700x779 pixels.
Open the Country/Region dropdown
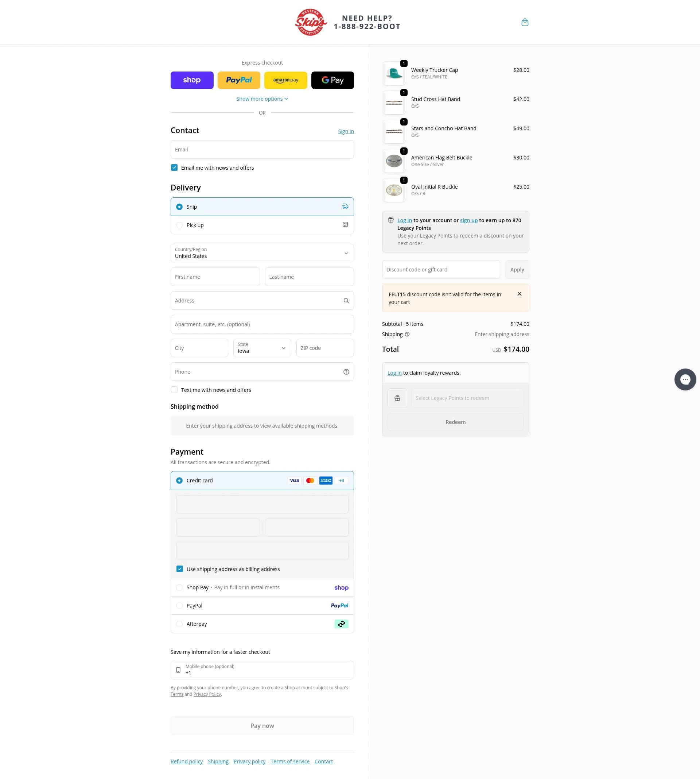(262, 253)
